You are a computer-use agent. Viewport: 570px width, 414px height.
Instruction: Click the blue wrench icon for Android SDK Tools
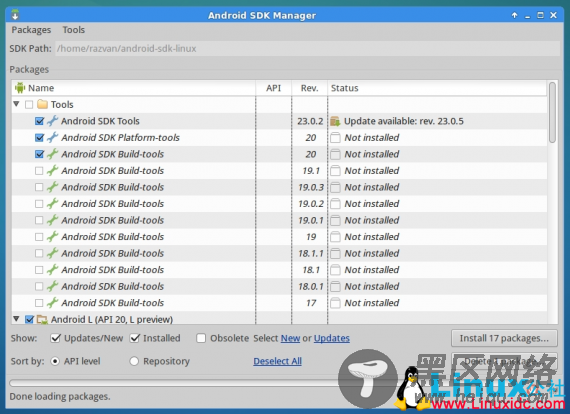tap(53, 121)
